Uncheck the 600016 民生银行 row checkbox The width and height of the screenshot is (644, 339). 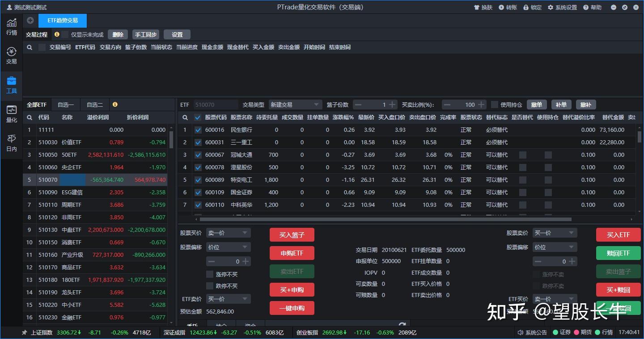(198, 130)
